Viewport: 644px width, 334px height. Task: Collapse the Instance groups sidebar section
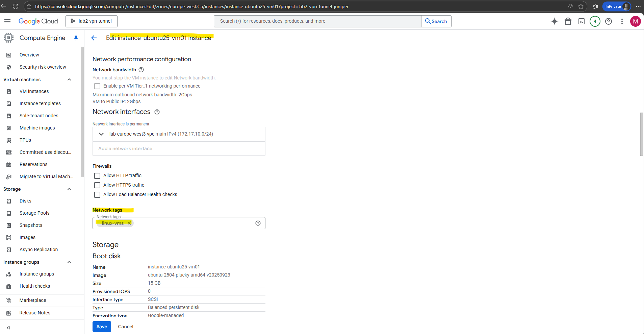pos(69,262)
